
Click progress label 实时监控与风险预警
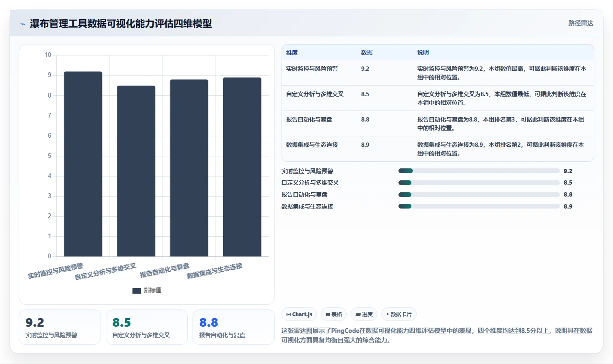coord(307,171)
